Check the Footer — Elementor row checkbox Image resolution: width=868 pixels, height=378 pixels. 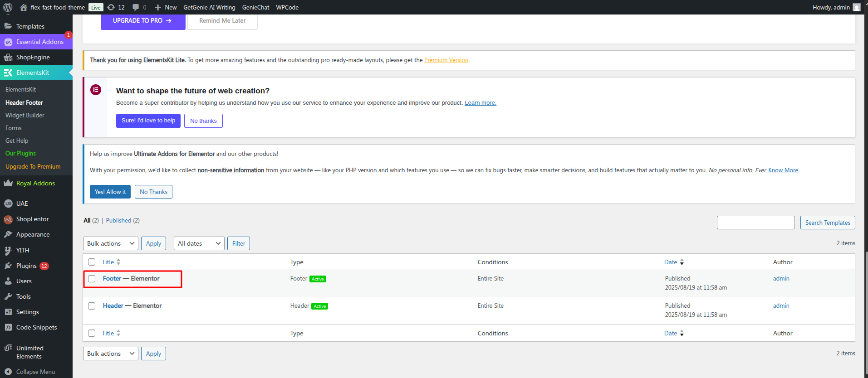(92, 279)
